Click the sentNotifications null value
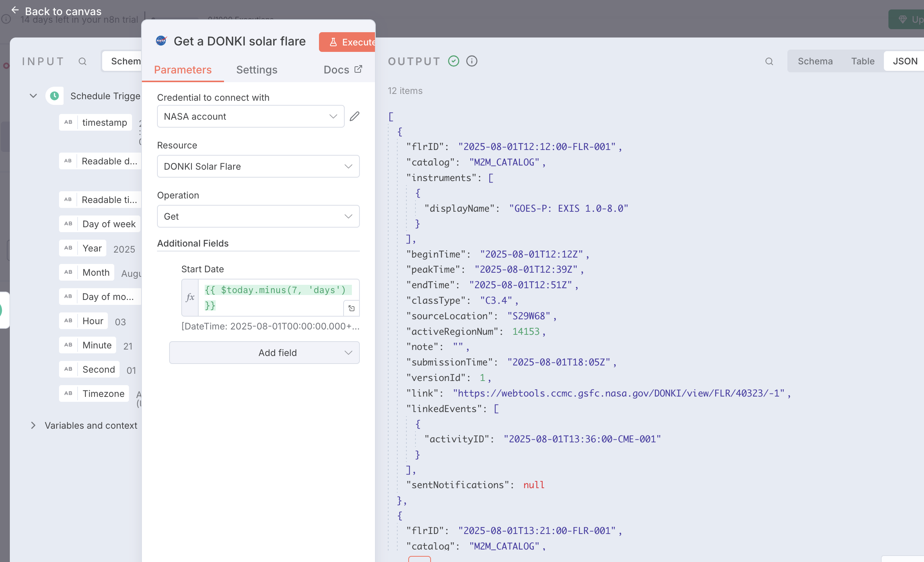 (x=534, y=485)
